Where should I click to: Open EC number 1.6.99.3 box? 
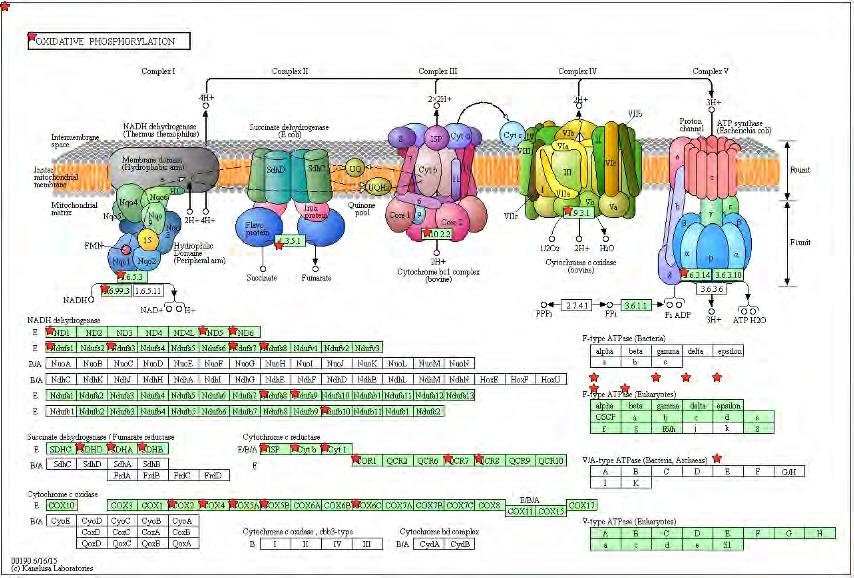click(116, 291)
